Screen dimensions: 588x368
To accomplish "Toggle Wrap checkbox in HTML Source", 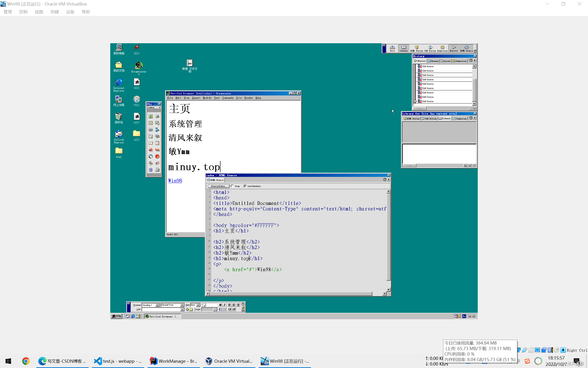I will 232,186.
